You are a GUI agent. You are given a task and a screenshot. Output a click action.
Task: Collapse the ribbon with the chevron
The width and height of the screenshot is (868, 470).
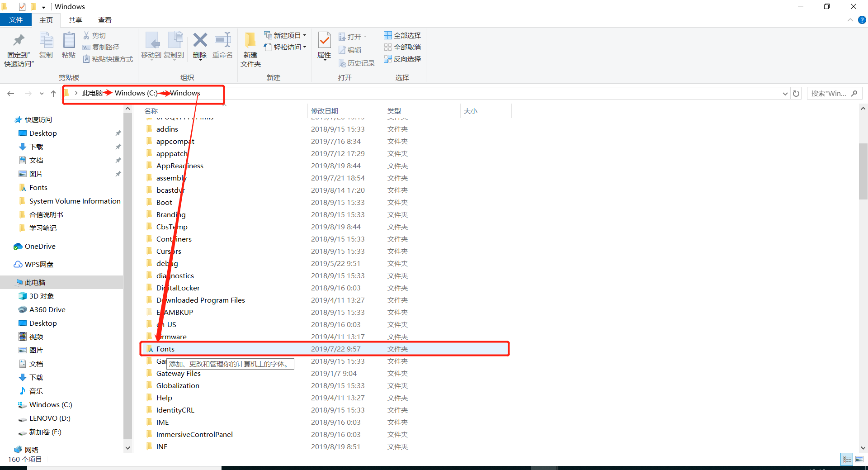850,20
